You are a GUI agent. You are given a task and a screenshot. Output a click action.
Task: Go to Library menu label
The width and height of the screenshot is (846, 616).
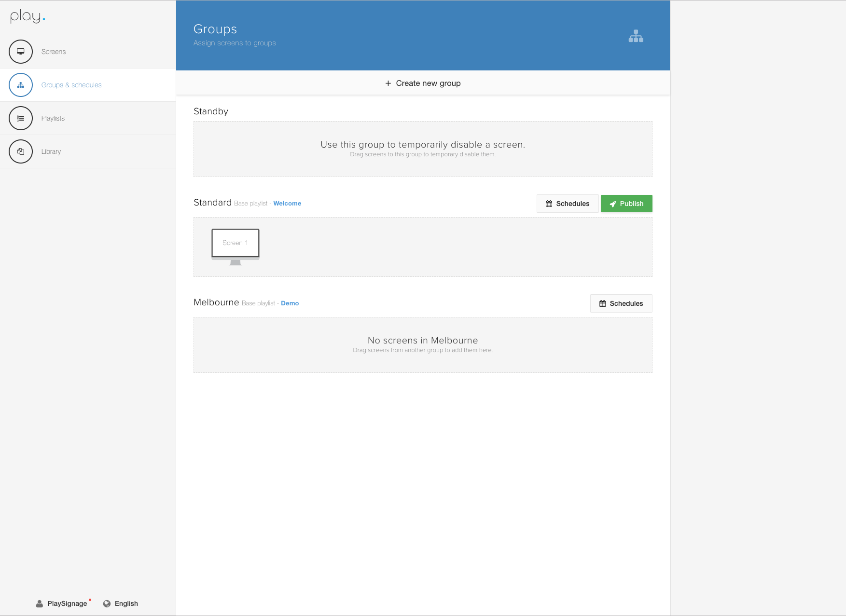[x=51, y=151]
